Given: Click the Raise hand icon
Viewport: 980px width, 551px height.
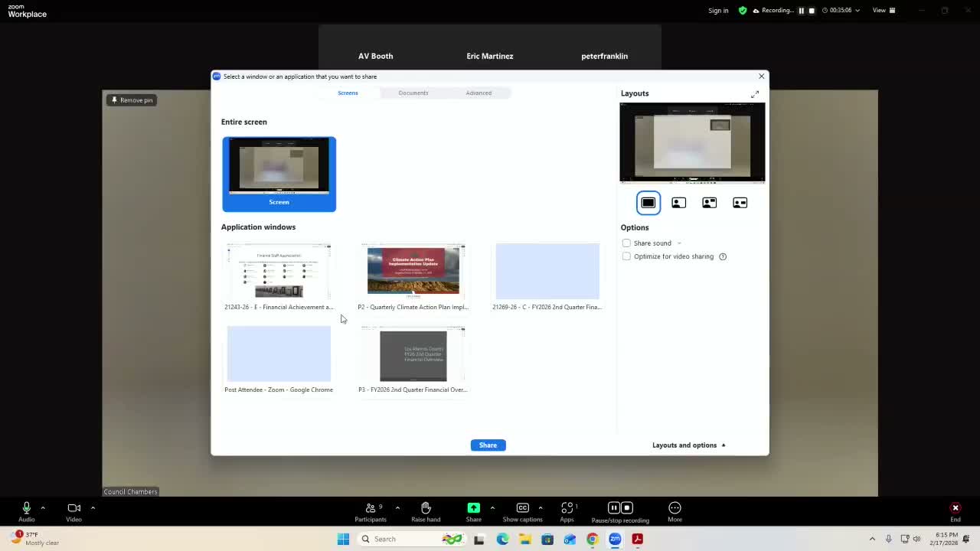Looking at the screenshot, I should 426,508.
